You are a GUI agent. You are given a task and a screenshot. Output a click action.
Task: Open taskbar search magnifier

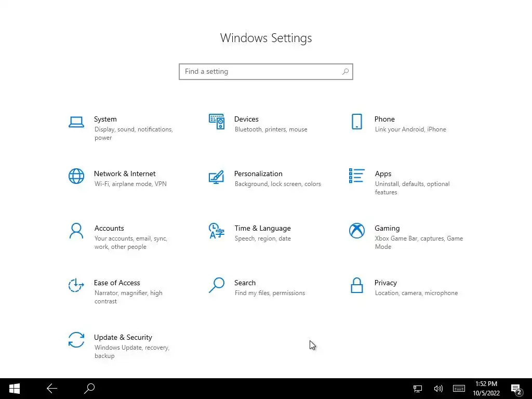point(89,389)
